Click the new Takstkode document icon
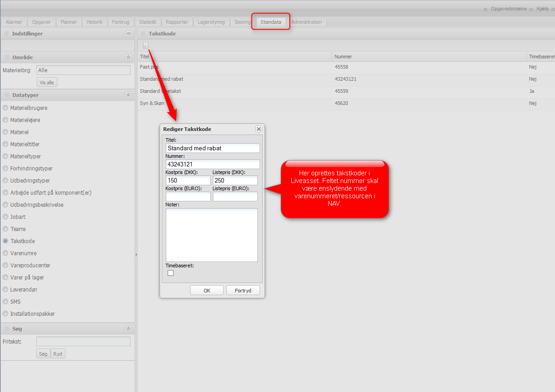555x392 pixels. tap(145, 45)
